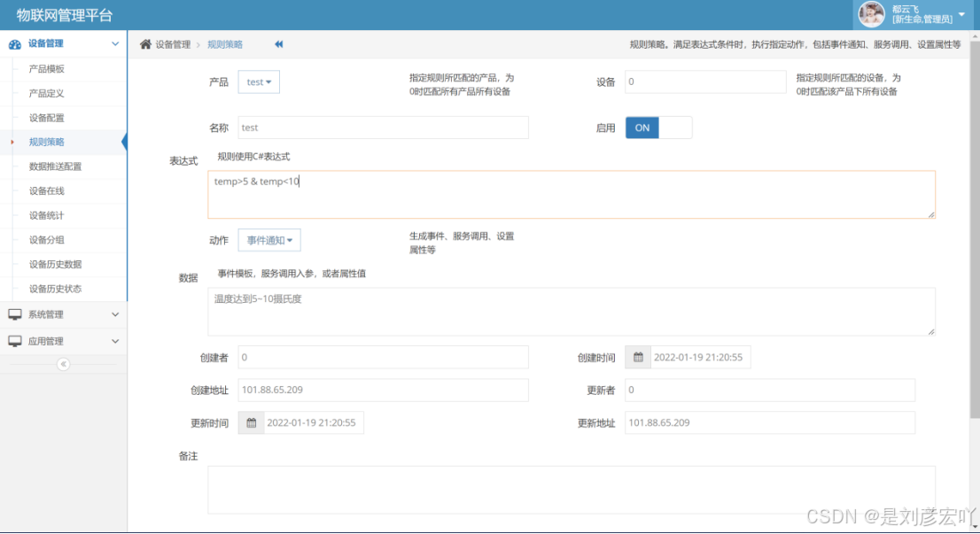Open 设备历史状态 in the sidebar
The image size is (980, 534).
56,289
